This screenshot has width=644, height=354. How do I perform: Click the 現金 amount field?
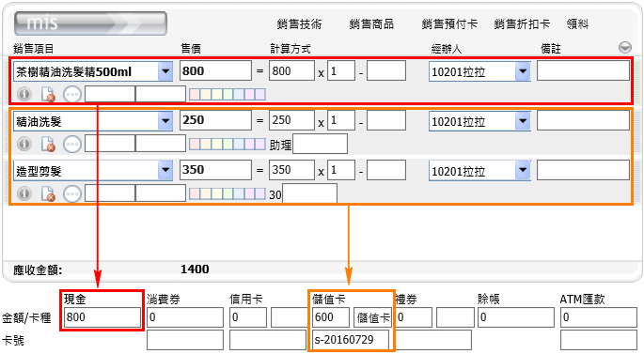[x=102, y=317]
